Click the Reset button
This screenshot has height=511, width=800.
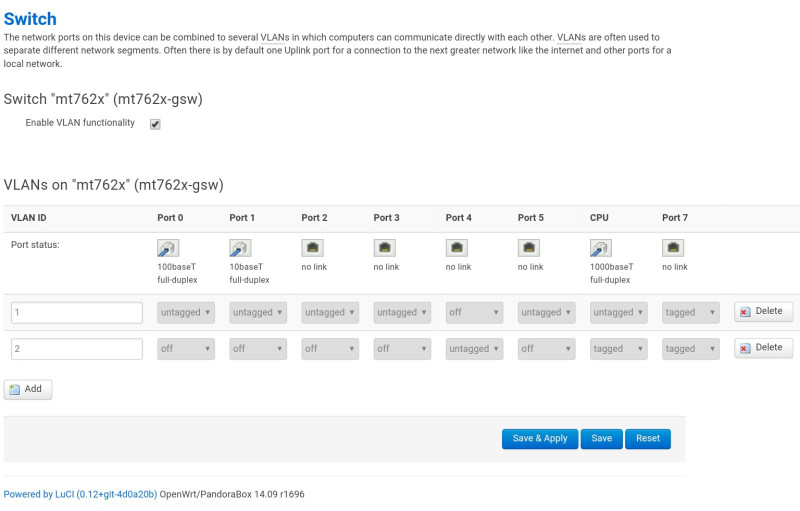pos(648,439)
